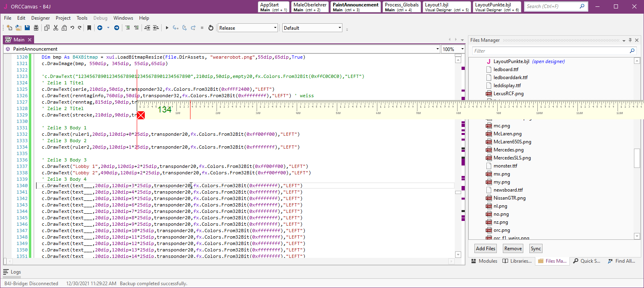Click the Files Manager Filter field
The height and width of the screenshot is (288, 644).
pyautogui.click(x=550, y=51)
